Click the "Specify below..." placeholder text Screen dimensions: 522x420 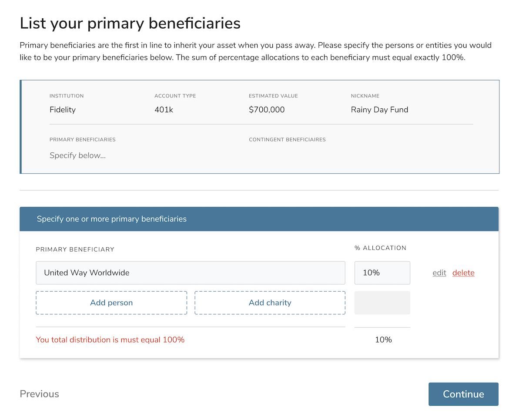(x=78, y=155)
